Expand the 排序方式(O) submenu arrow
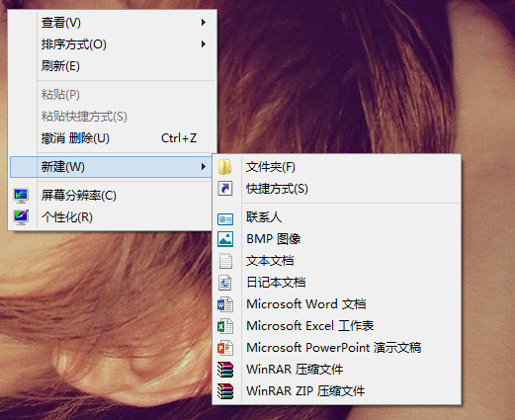The width and height of the screenshot is (515, 420). coord(204,44)
